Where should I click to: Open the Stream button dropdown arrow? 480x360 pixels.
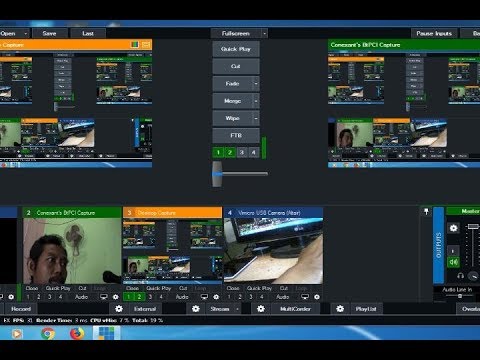click(x=237, y=309)
